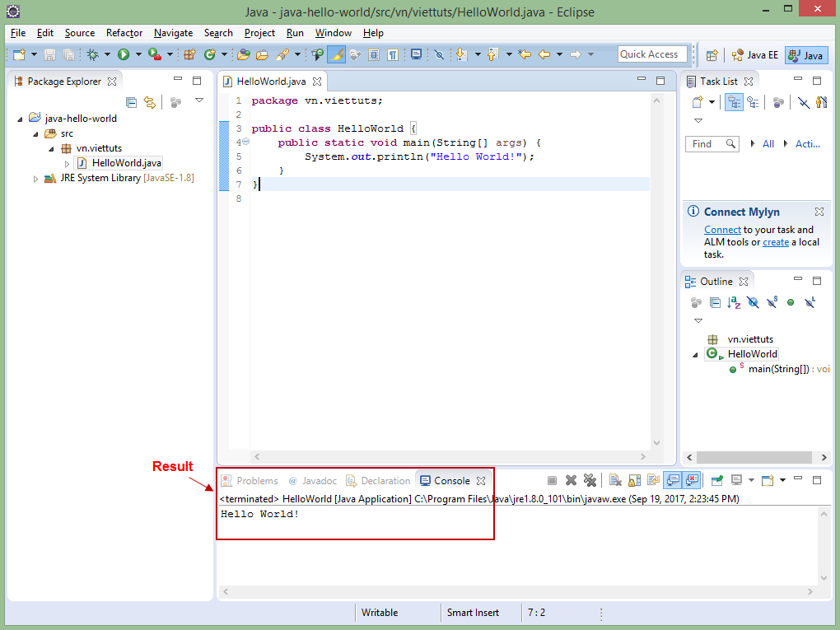Switch to the Javadoc tab
This screenshot has height=630, width=840.
pos(313,481)
